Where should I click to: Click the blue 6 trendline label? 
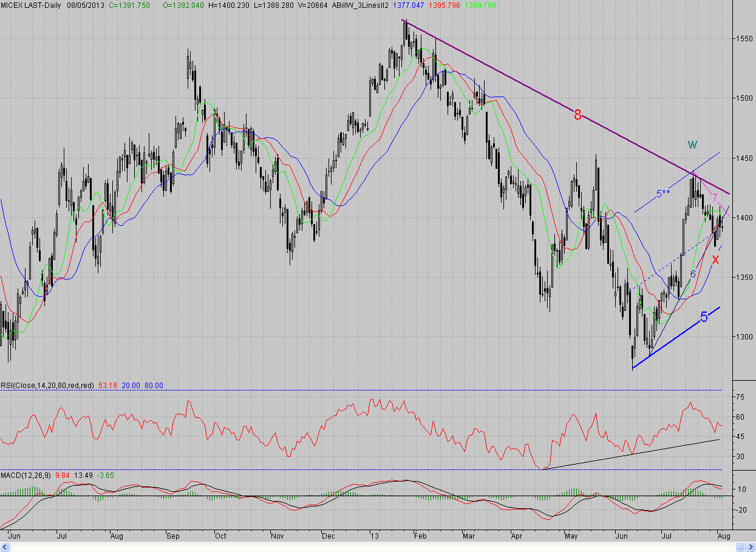pos(693,274)
